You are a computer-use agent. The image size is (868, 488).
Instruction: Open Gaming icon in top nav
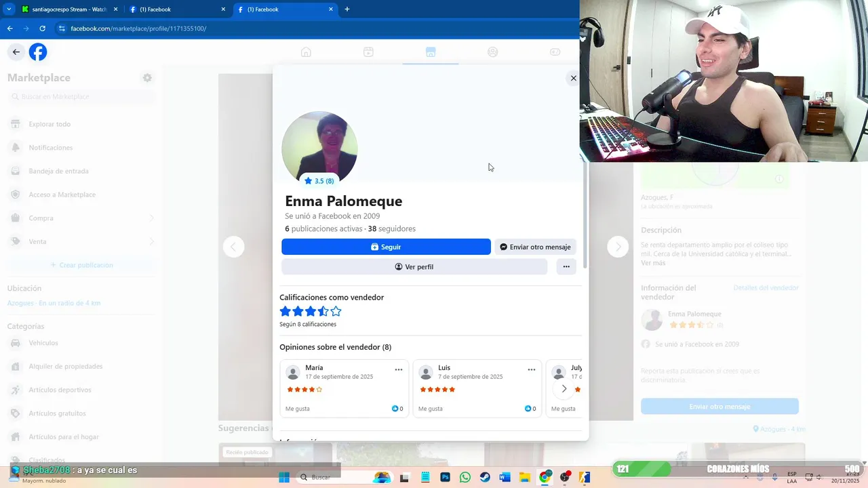[555, 52]
